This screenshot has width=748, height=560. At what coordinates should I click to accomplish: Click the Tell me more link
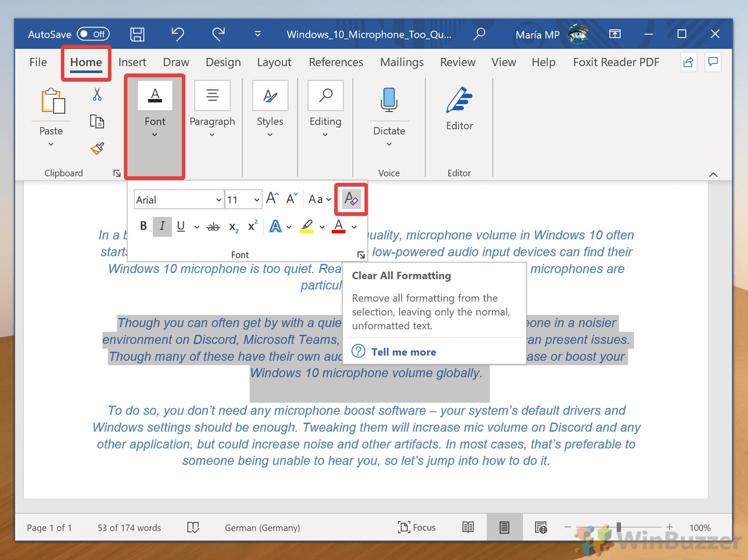[x=403, y=352]
